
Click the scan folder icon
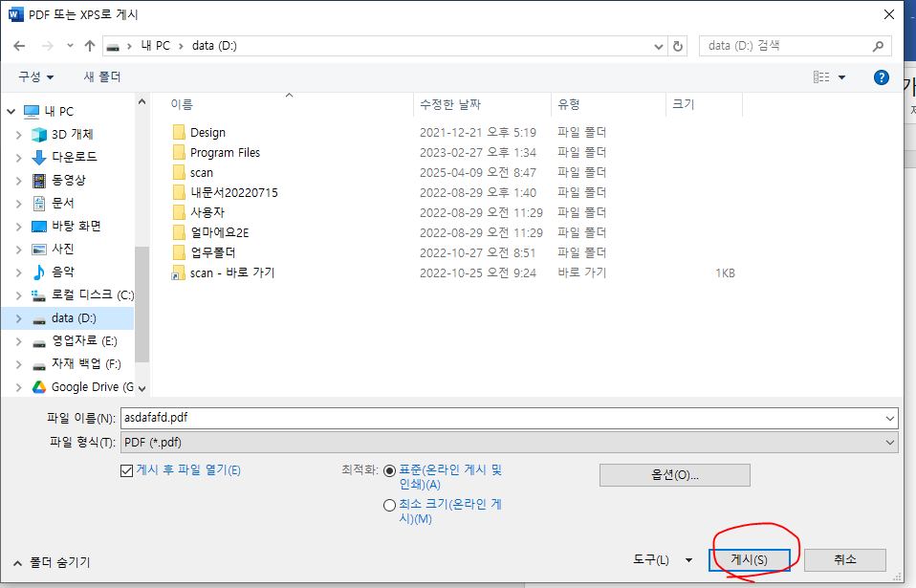[179, 172]
